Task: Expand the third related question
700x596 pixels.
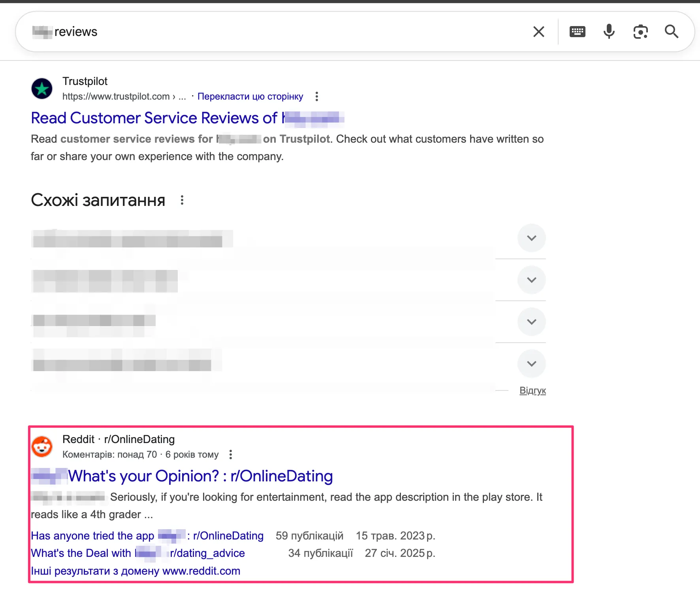Action: coord(531,322)
